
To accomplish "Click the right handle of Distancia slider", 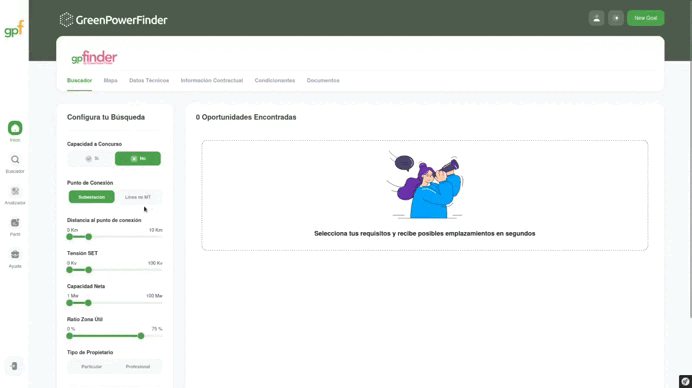I will pos(89,237).
